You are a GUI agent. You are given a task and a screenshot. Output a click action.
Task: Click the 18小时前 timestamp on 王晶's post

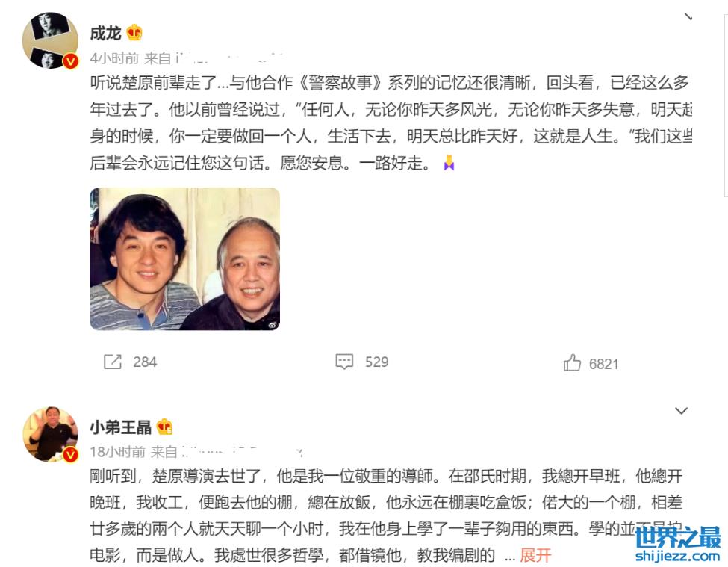coord(117,452)
